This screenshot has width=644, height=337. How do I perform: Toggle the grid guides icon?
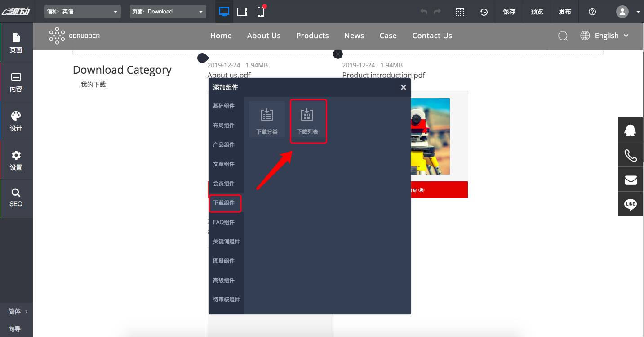[460, 12]
